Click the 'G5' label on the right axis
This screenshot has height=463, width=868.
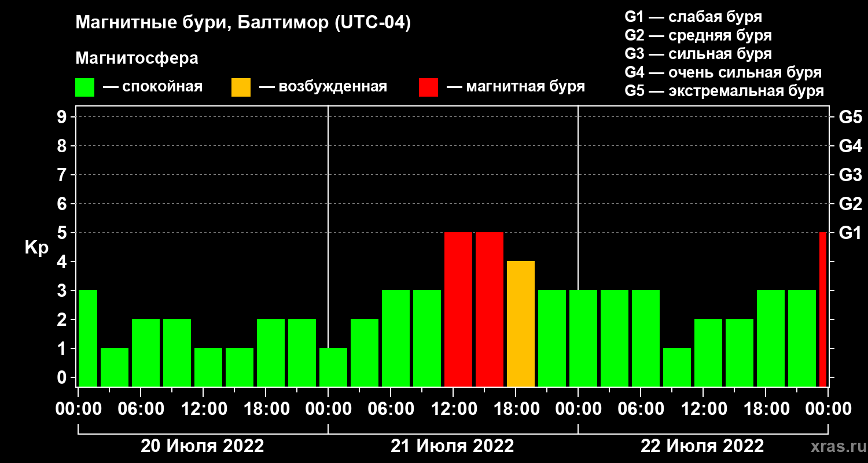tap(850, 117)
